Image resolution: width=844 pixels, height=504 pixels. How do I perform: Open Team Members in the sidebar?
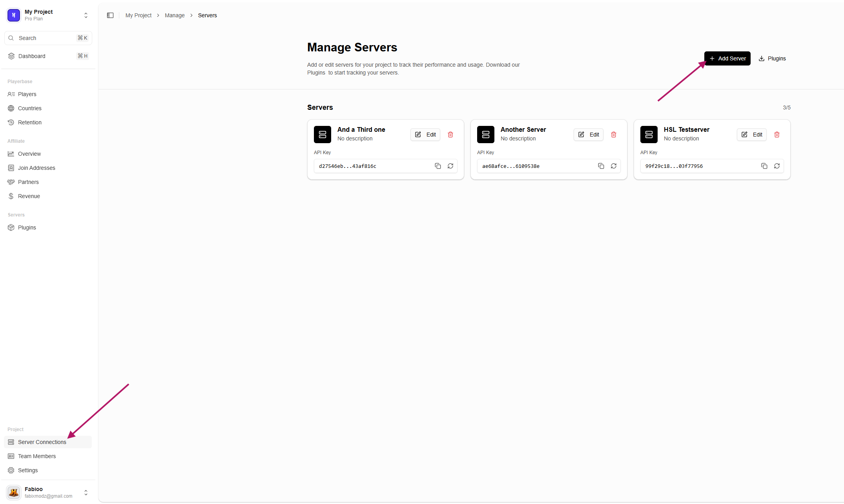(x=37, y=456)
